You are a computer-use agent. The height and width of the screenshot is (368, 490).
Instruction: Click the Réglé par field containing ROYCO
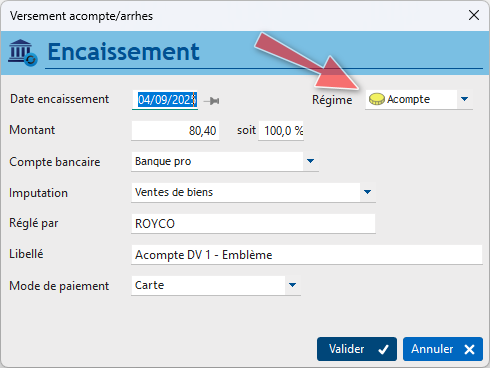(253, 224)
